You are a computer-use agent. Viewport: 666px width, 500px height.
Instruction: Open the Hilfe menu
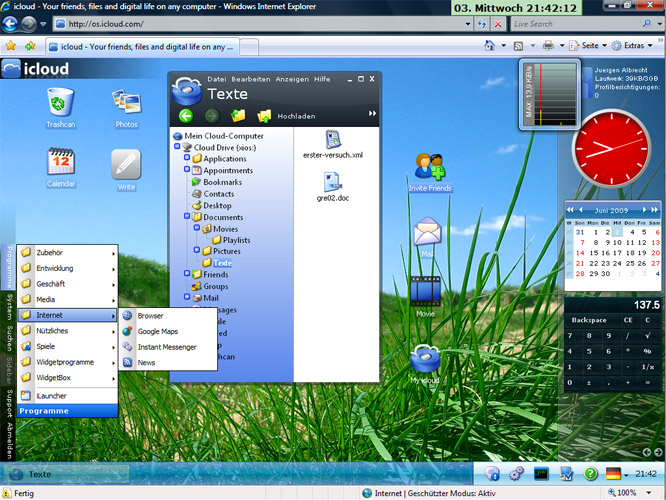(322, 79)
